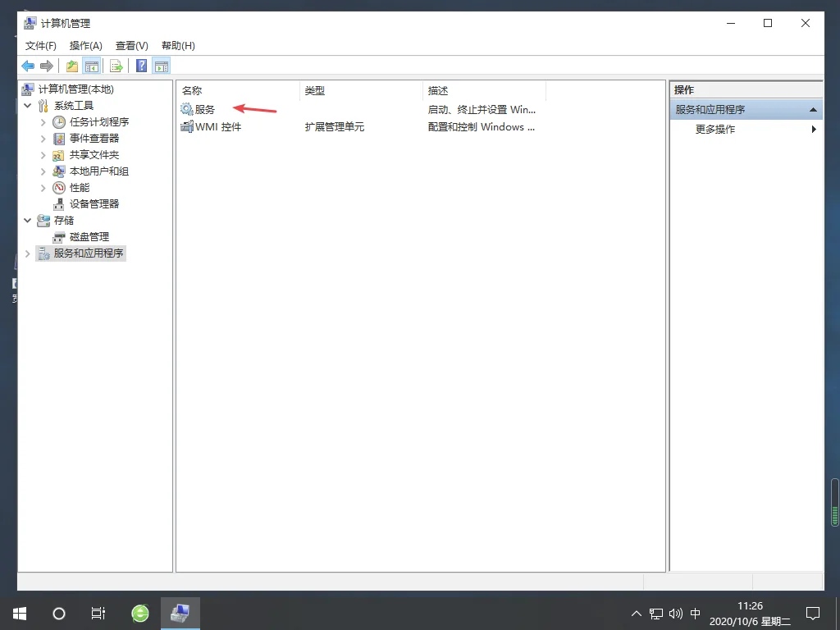Select the 磁盘管理 drive icon
This screenshot has height=630, width=840.
59,237
